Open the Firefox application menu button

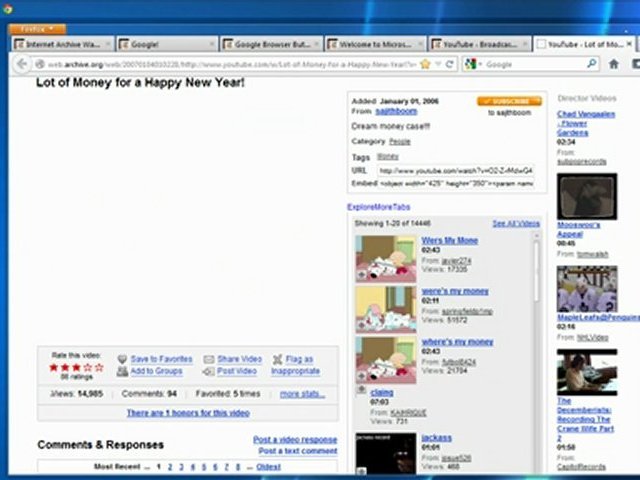tap(41, 29)
